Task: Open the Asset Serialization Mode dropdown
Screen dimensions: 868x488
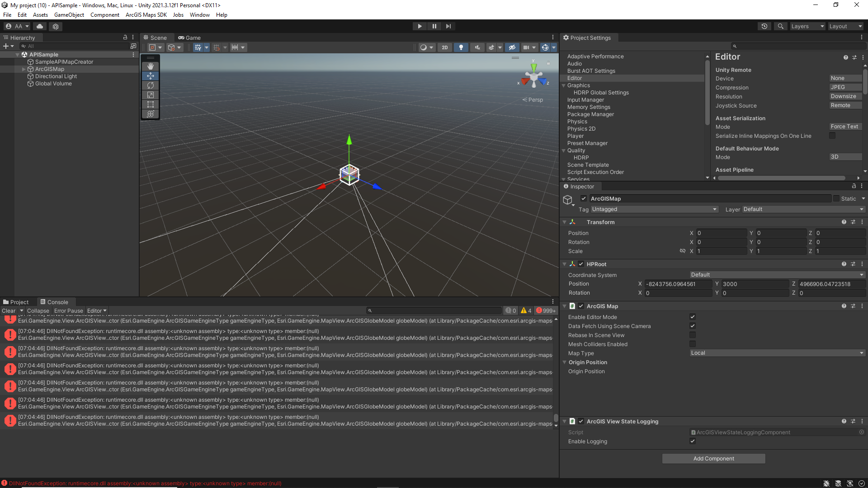Action: click(x=845, y=127)
